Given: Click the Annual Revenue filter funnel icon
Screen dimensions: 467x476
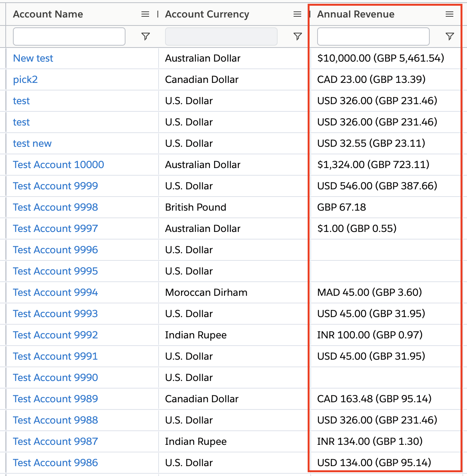Looking at the screenshot, I should coord(450,36).
